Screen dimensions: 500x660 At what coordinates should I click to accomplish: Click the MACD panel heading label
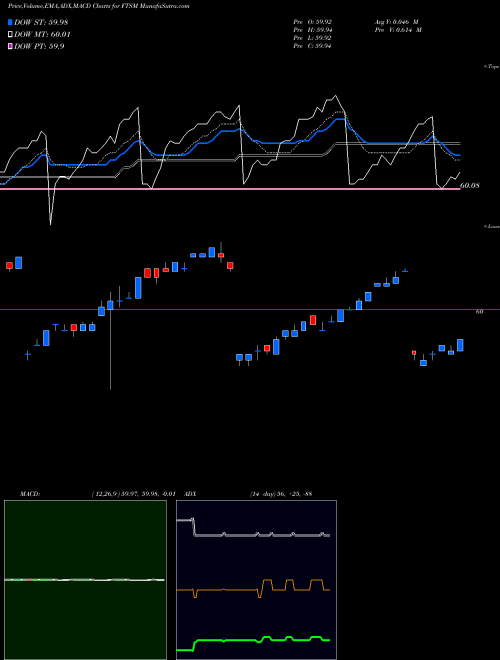[x=30, y=493]
